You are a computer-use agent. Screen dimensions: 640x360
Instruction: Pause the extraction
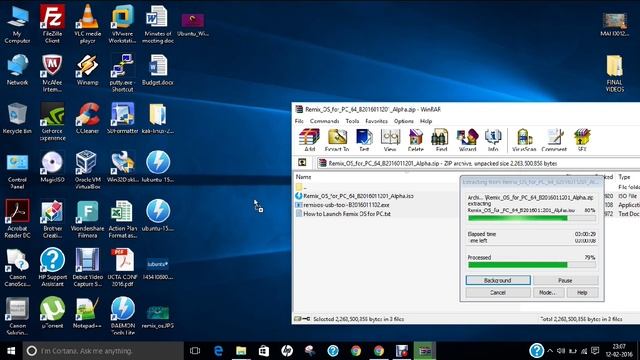(565, 280)
